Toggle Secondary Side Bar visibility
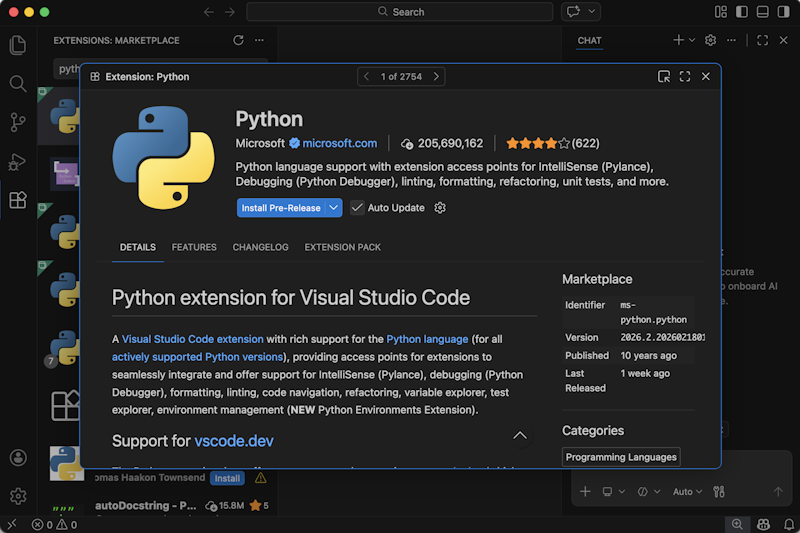800x533 pixels. click(784, 12)
